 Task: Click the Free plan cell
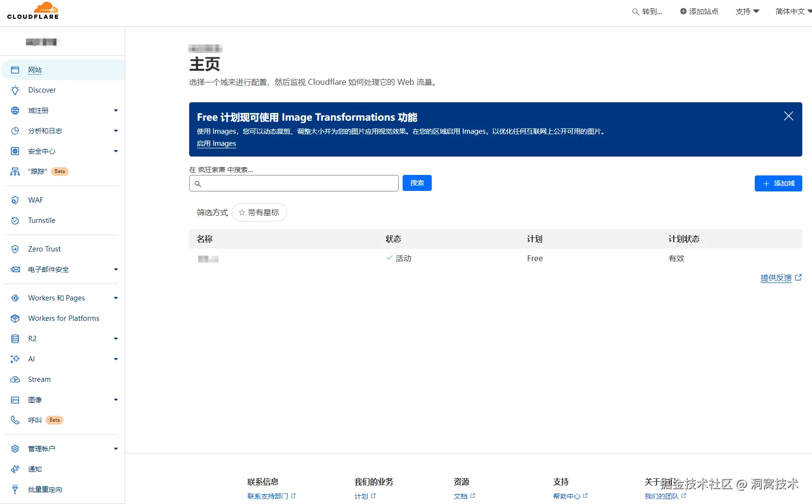(x=535, y=258)
